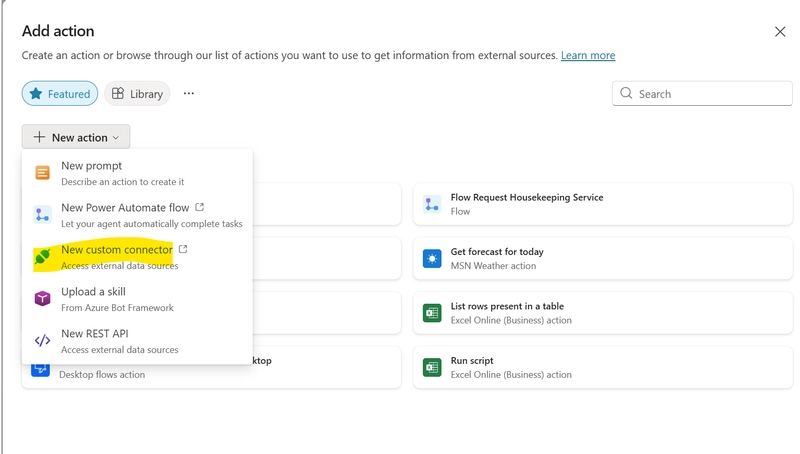Viewport: 800px width, 454px height.
Task: Click the plus icon on New action
Action: click(x=39, y=137)
